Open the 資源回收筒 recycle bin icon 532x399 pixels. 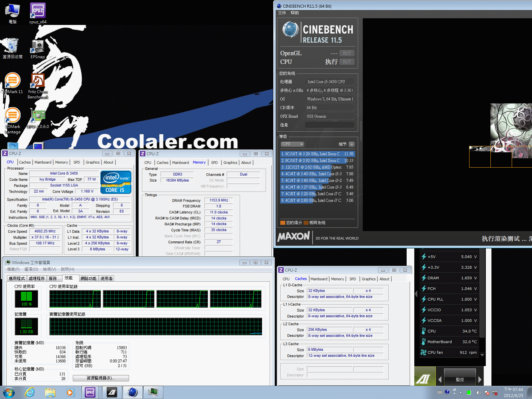pyautogui.click(x=13, y=48)
